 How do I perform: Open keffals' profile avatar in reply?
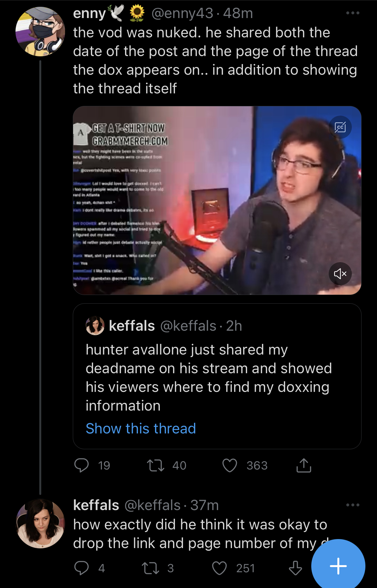click(x=40, y=524)
